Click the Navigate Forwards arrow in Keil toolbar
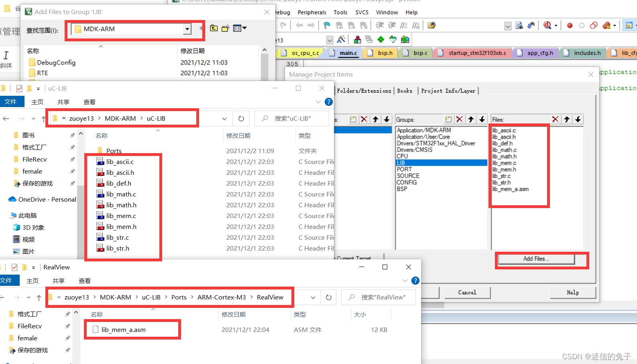The width and height of the screenshot is (637, 364). tap(311, 25)
